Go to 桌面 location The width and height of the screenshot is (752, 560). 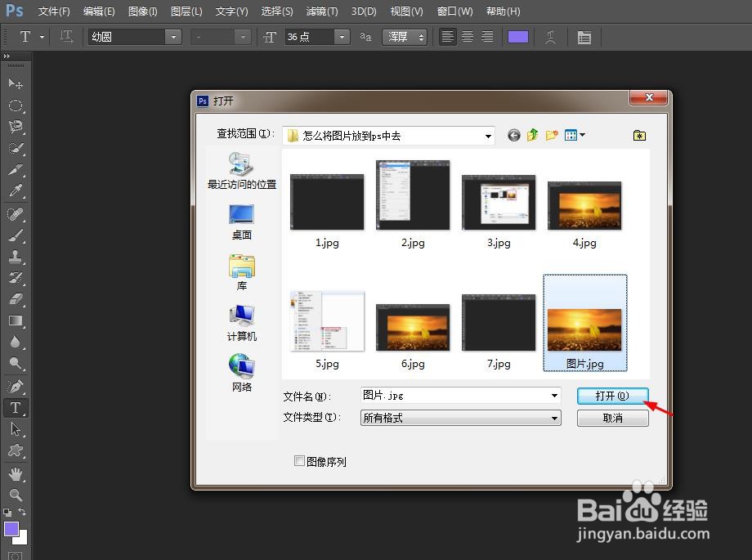(242, 222)
